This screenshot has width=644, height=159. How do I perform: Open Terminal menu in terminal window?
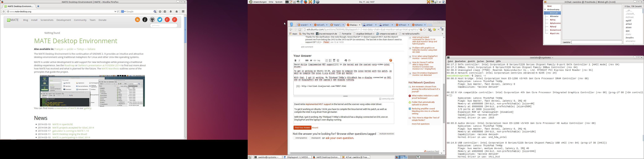490,61
